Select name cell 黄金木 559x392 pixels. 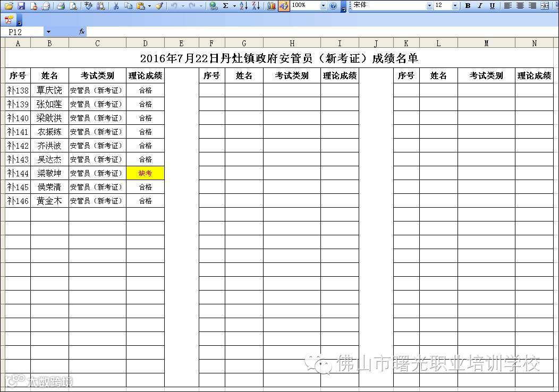[x=49, y=201]
